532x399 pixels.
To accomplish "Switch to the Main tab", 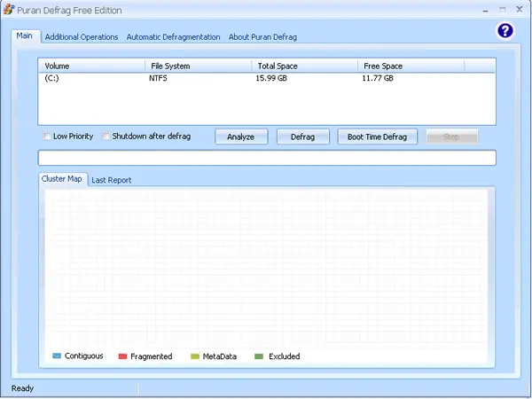I will coord(25,35).
